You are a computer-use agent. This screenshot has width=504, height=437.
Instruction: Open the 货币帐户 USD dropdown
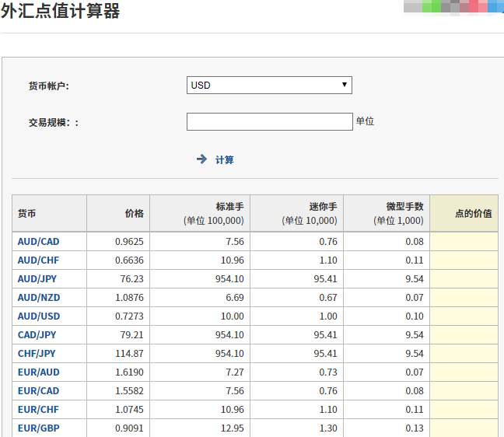[269, 86]
